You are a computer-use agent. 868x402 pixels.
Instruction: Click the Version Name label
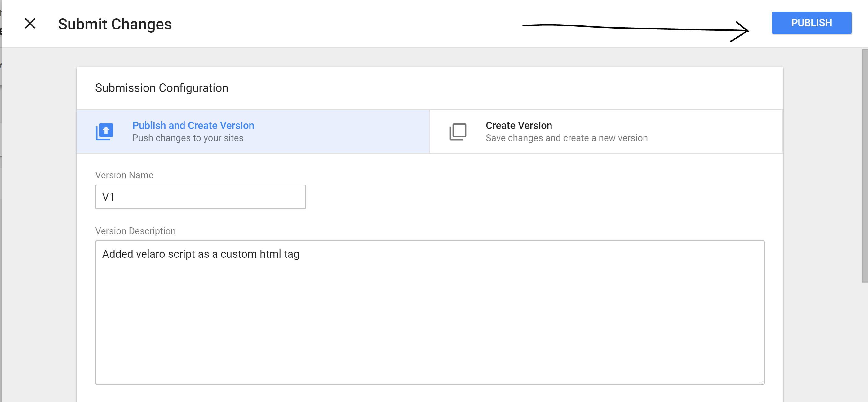point(124,175)
